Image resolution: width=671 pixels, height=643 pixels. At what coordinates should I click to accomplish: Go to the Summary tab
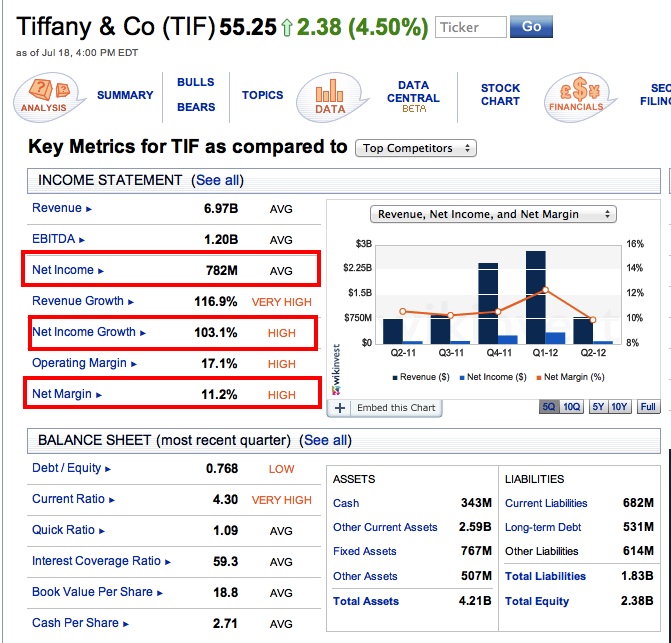coord(125,95)
